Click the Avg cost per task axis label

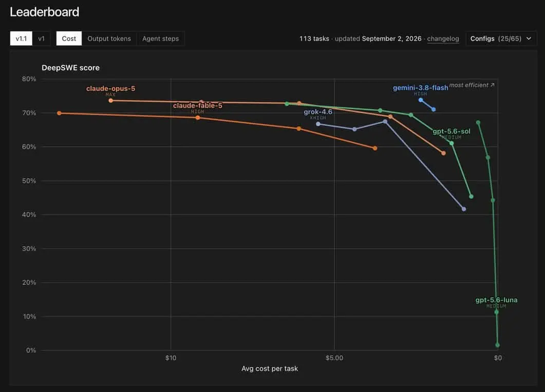[270, 369]
